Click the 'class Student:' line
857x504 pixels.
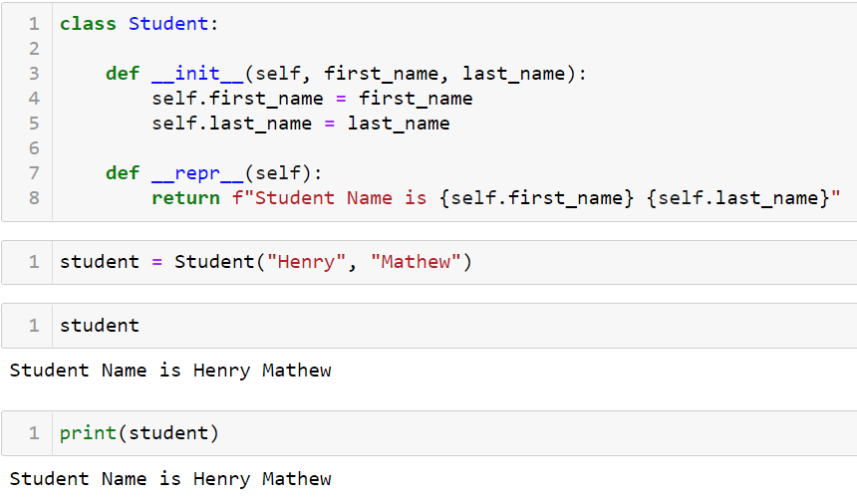(x=139, y=24)
